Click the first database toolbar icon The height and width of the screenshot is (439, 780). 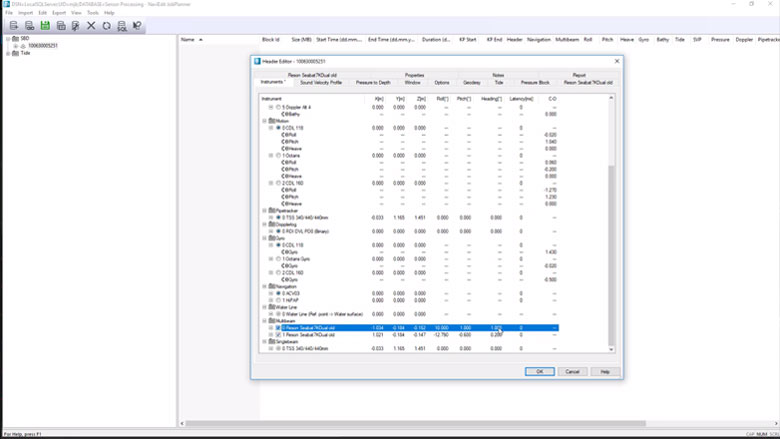point(13,25)
